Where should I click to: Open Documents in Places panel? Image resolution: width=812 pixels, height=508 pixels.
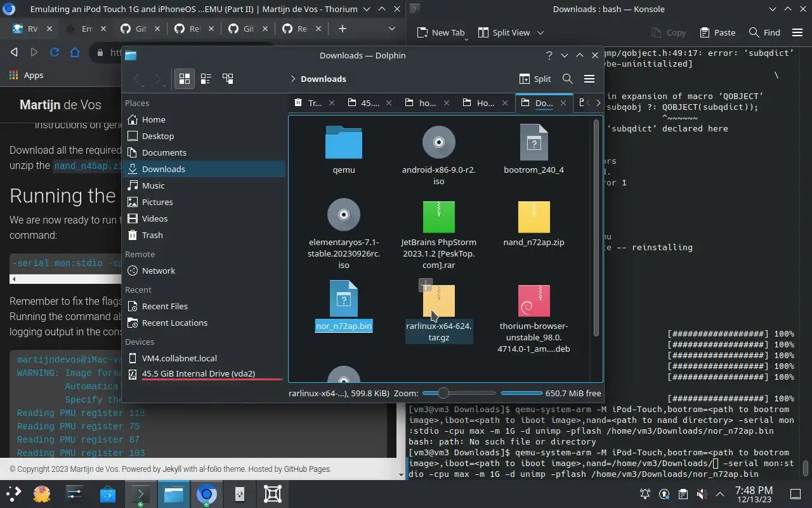click(204, 152)
